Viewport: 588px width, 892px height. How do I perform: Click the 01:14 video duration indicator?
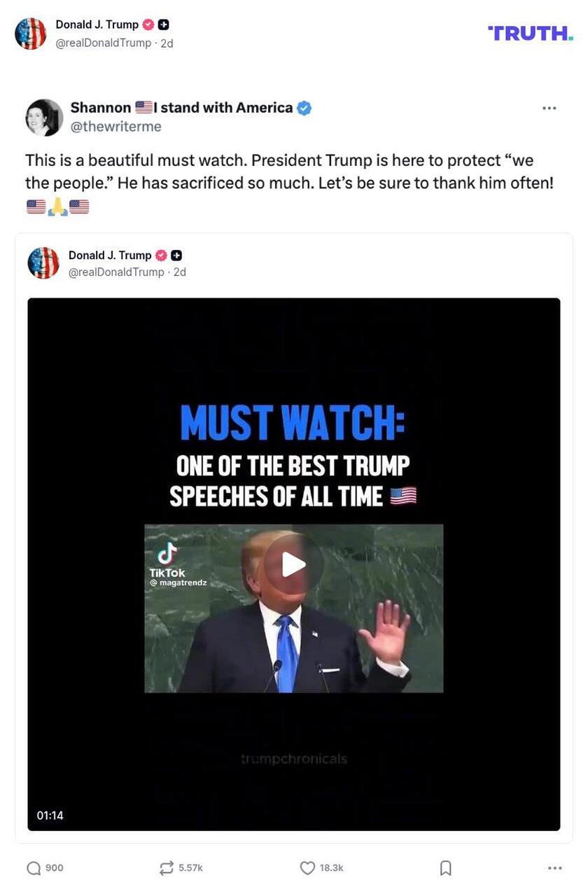50,814
